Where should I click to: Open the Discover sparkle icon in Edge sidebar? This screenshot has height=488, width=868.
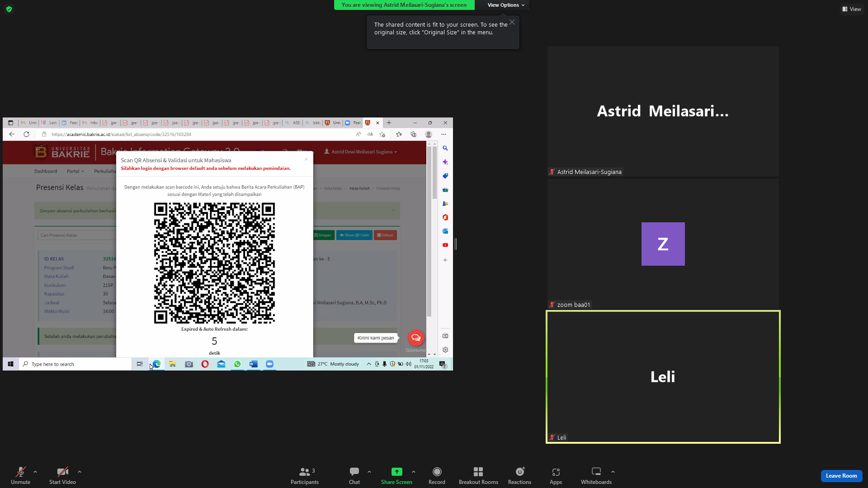click(x=445, y=162)
